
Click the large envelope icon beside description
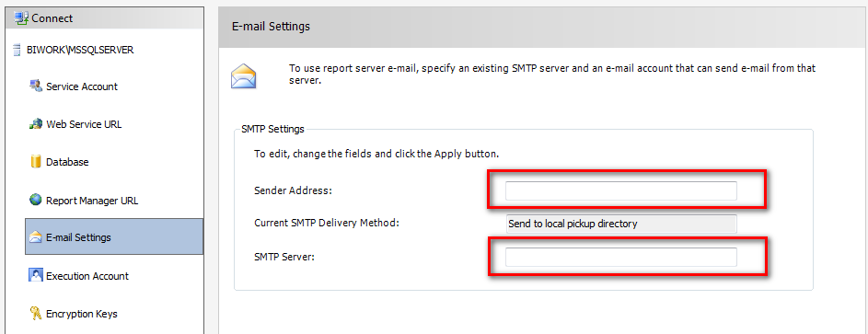click(x=244, y=76)
